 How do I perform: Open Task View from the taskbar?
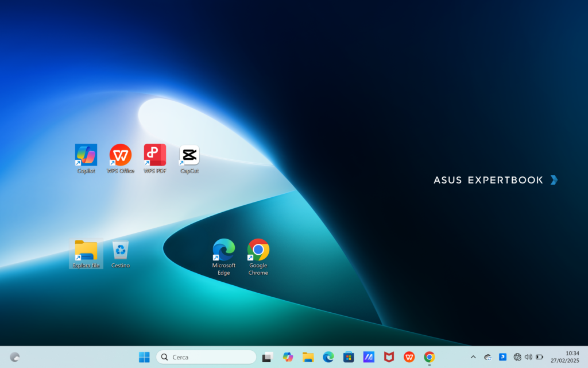tap(267, 357)
